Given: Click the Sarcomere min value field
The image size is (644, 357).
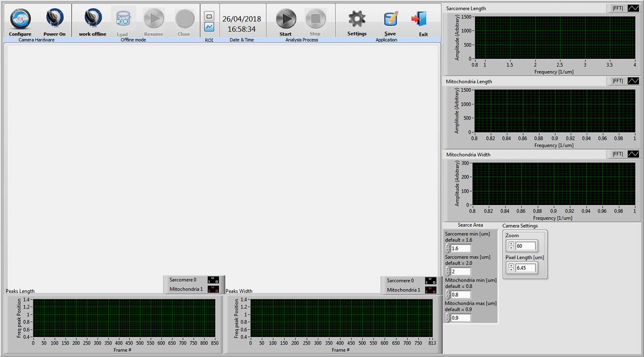Looking at the screenshot, I should pos(460,248).
